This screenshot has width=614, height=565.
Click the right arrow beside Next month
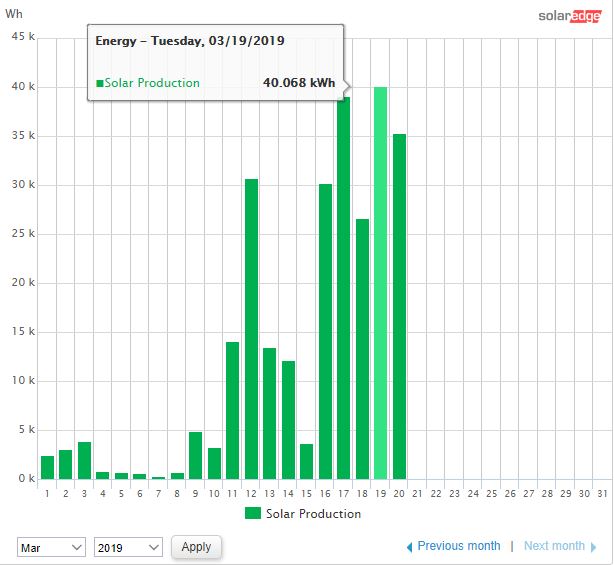pyautogui.click(x=594, y=547)
